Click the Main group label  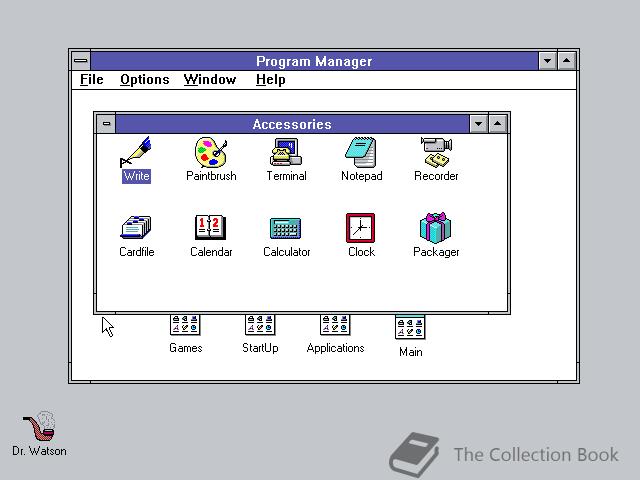[x=411, y=352]
